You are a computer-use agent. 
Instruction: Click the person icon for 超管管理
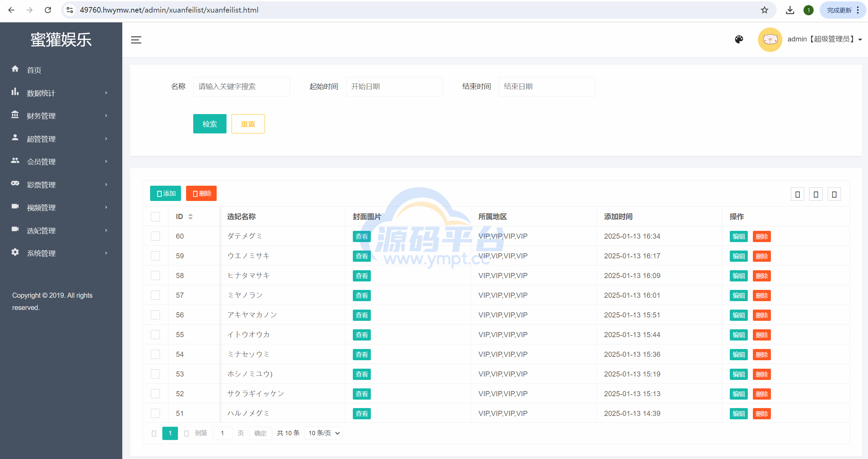pyautogui.click(x=15, y=137)
